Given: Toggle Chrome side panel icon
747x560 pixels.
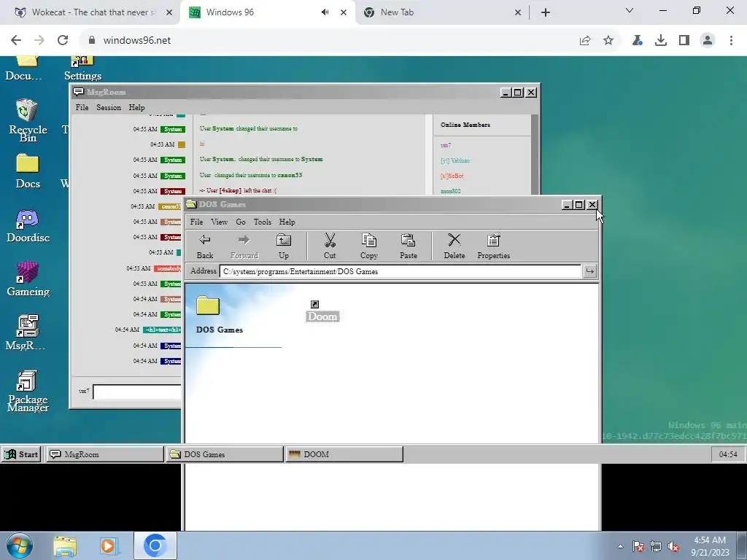Looking at the screenshot, I should tap(684, 41).
